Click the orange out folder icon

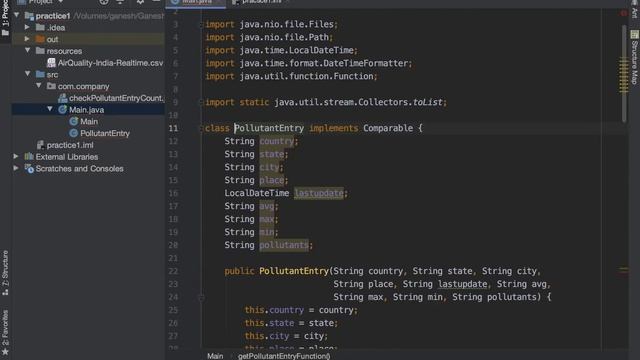point(40,39)
